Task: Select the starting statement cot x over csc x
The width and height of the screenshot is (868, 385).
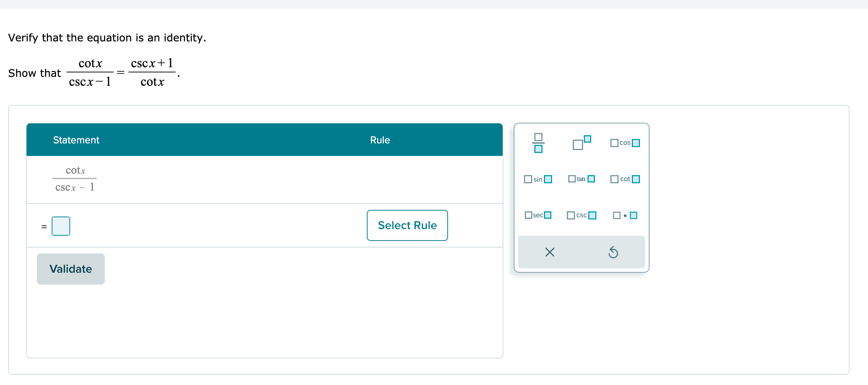Action: (x=75, y=179)
